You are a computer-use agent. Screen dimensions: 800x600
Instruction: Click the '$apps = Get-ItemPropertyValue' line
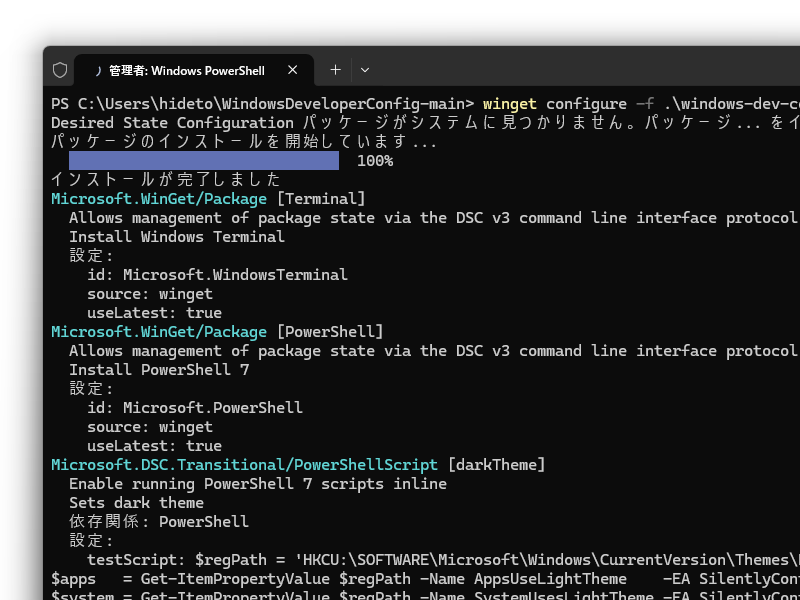[x=426, y=579]
